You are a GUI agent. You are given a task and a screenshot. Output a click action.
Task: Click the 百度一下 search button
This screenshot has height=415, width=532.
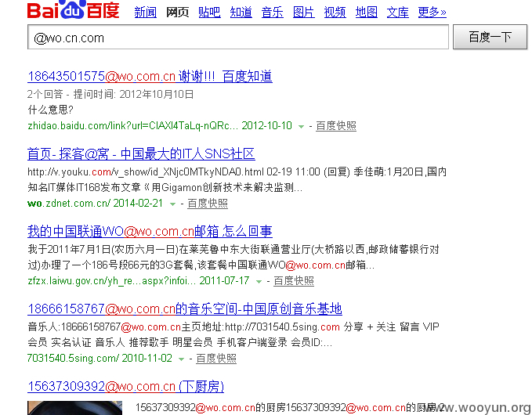490,37
